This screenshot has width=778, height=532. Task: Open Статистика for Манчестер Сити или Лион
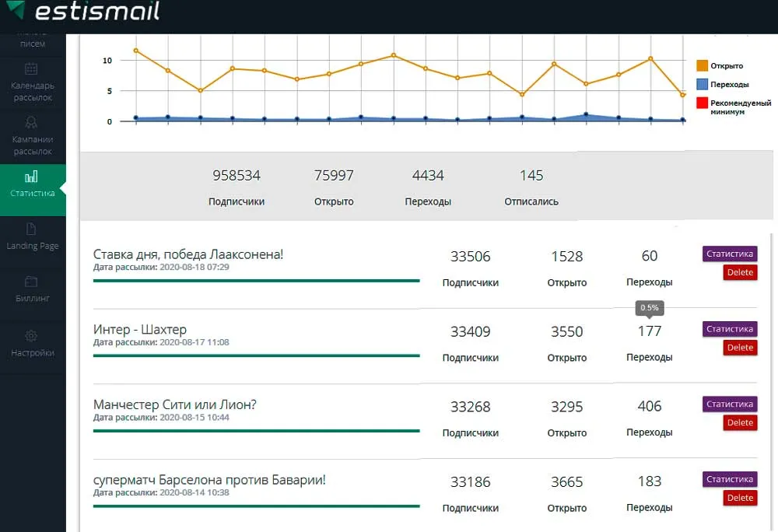[x=730, y=404]
